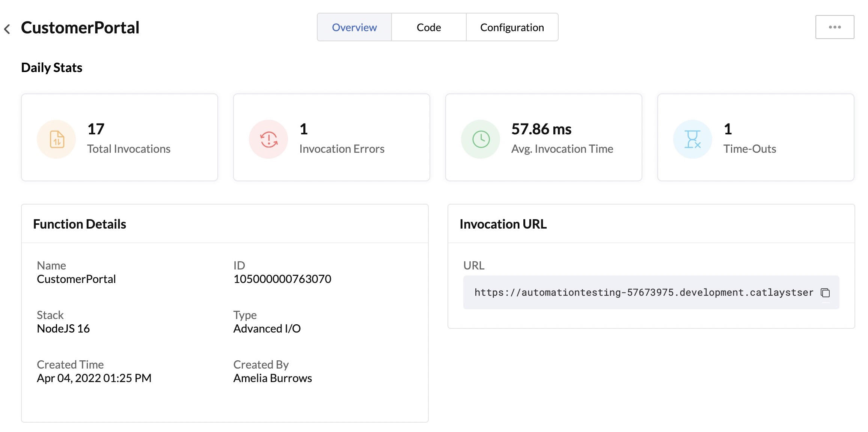Screen dimensions: 868x432
Task: Copy the invocation URL with the copy icon
Action: (825, 293)
